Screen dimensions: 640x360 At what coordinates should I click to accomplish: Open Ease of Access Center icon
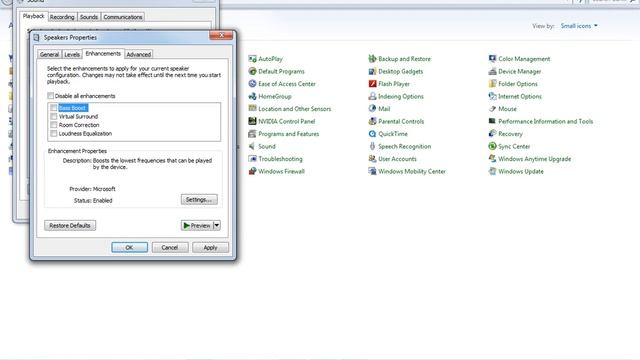[252, 84]
